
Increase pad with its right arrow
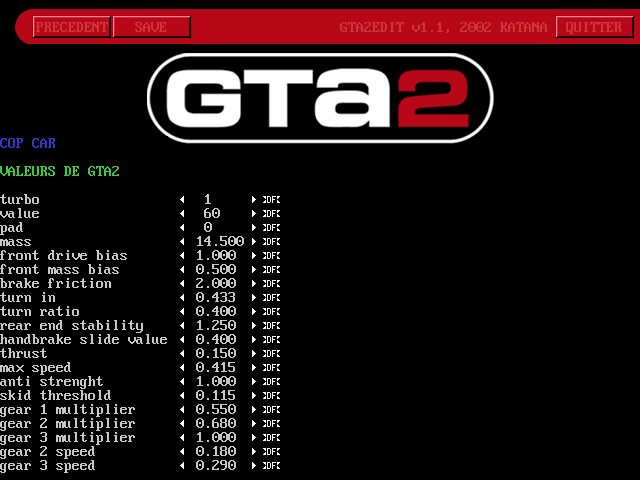[253, 227]
